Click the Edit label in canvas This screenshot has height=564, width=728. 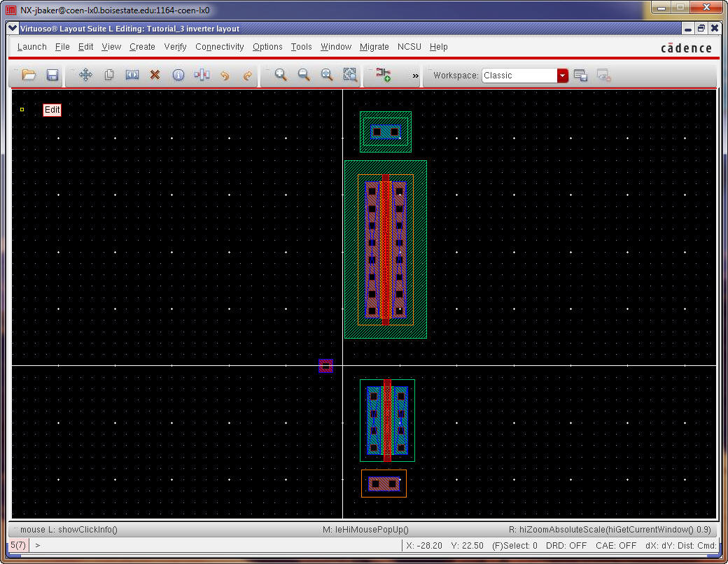click(x=52, y=110)
